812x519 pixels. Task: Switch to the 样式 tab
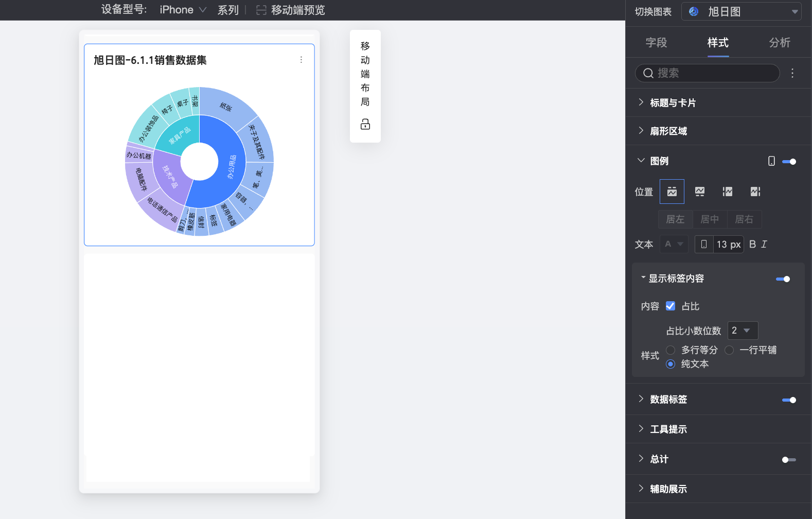718,43
